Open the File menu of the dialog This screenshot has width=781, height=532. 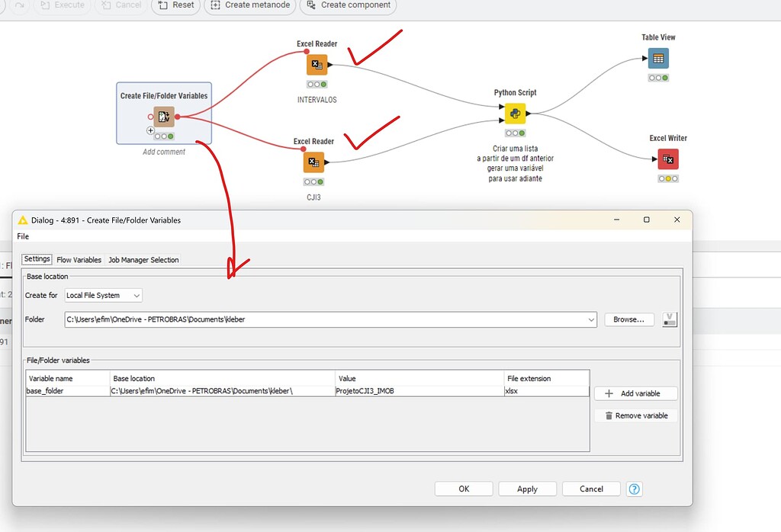[x=23, y=236]
